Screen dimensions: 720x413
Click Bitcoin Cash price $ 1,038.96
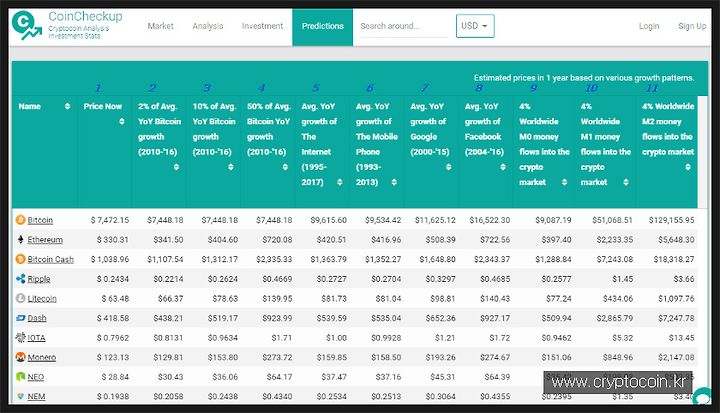tap(110, 259)
